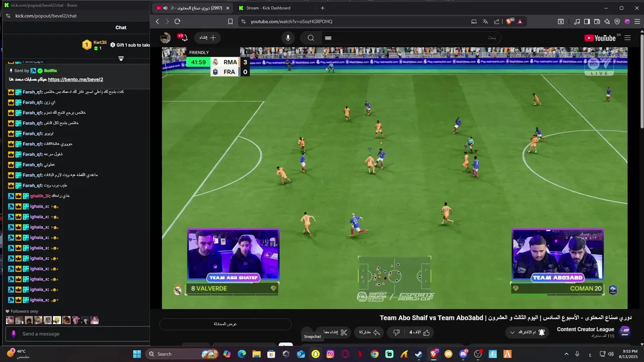Open Brave main hamburger menu
Image resolution: width=644 pixels, height=362 pixels.
point(636,22)
